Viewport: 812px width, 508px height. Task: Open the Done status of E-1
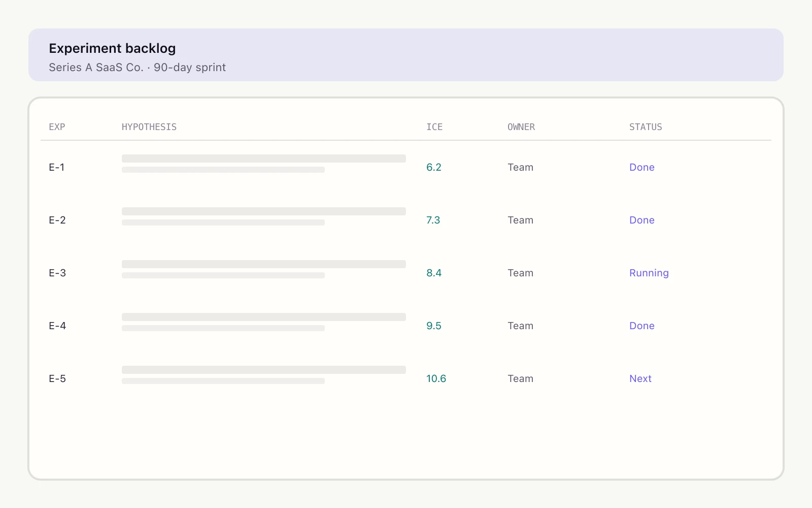pos(642,167)
